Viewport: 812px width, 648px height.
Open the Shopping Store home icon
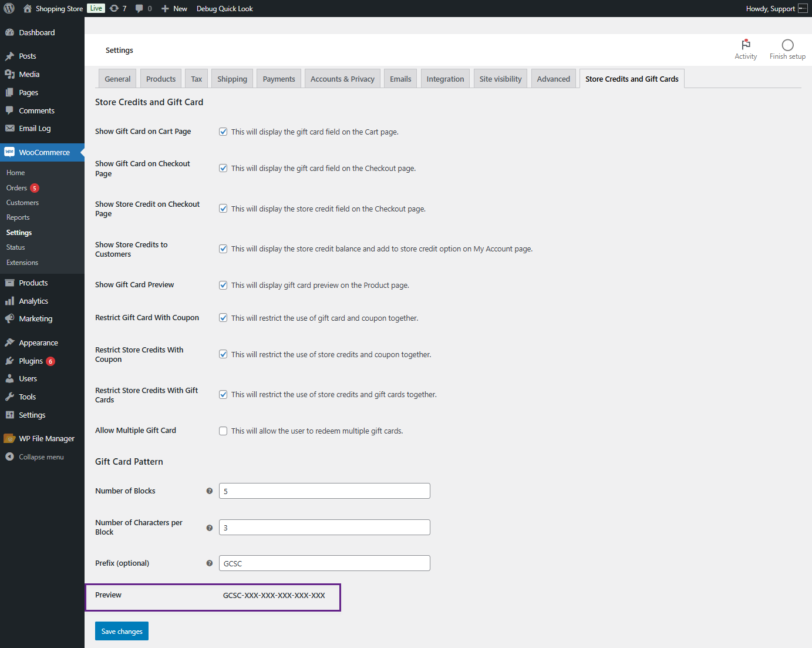27,8
